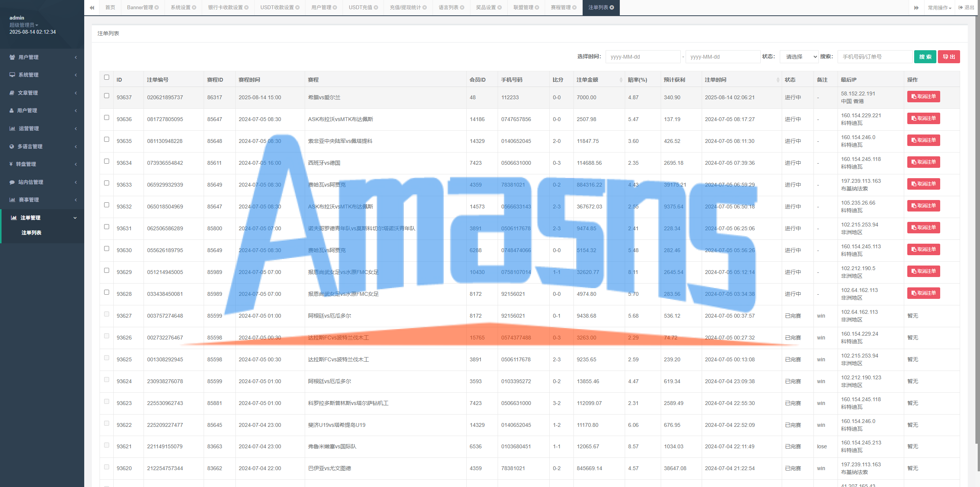Screen dimensions: 980x487
Task: Click 取消注单 for order 93636
Action: tap(923, 118)
